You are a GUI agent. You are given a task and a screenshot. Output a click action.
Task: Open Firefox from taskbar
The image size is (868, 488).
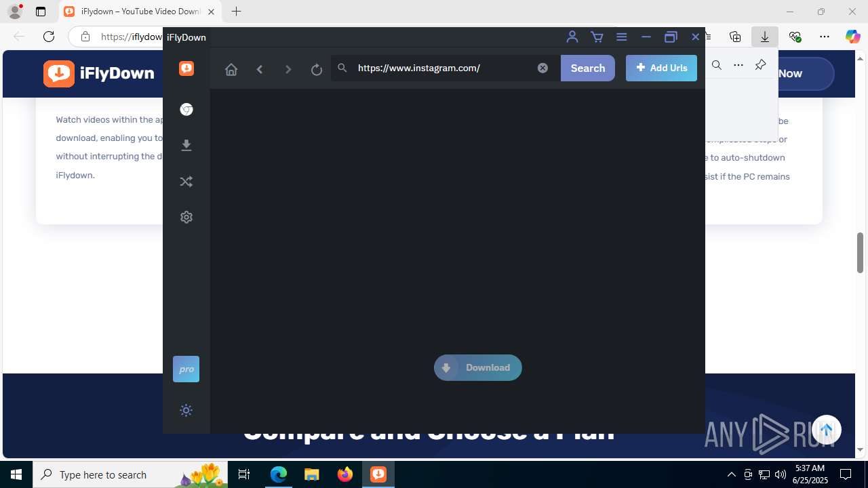[345, 474]
